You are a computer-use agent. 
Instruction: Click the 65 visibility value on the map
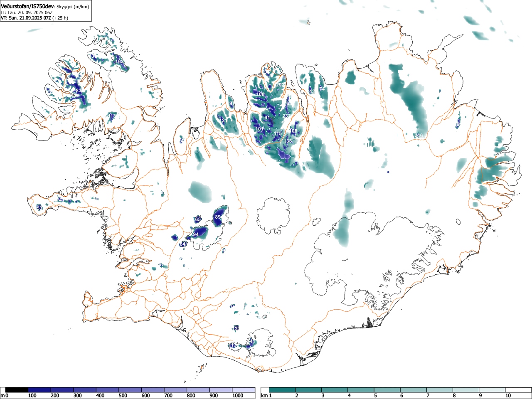[198, 219]
